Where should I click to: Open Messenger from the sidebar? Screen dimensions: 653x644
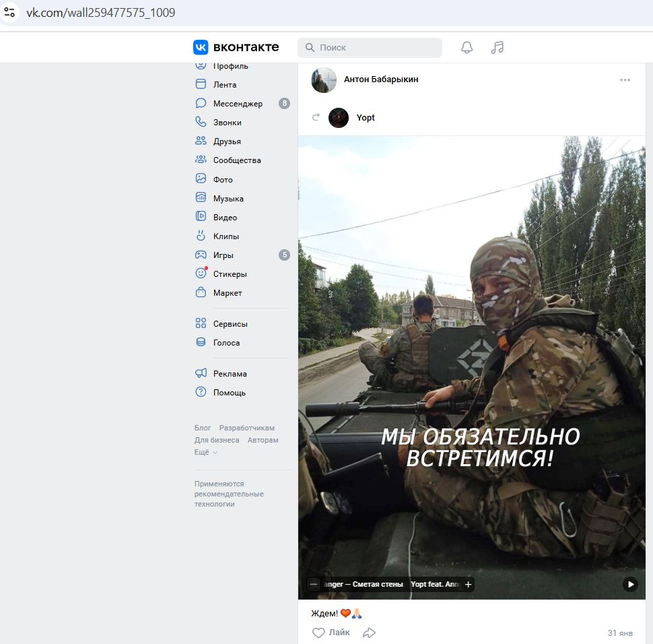pyautogui.click(x=237, y=104)
